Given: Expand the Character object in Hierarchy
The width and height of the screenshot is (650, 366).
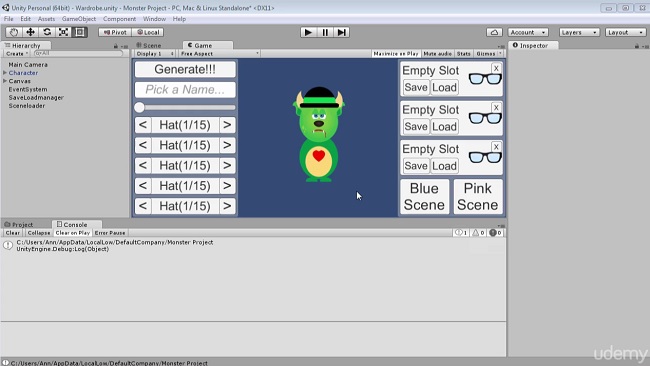Looking at the screenshot, I should tap(5, 73).
